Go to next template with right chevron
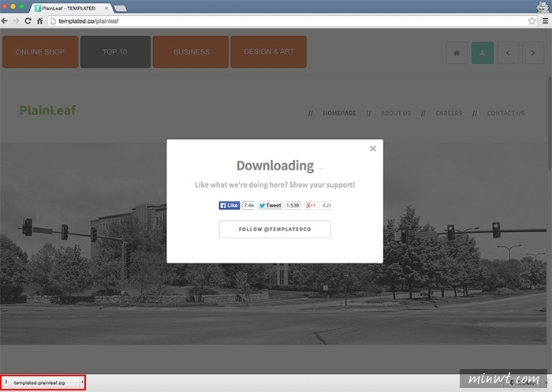 (x=533, y=53)
